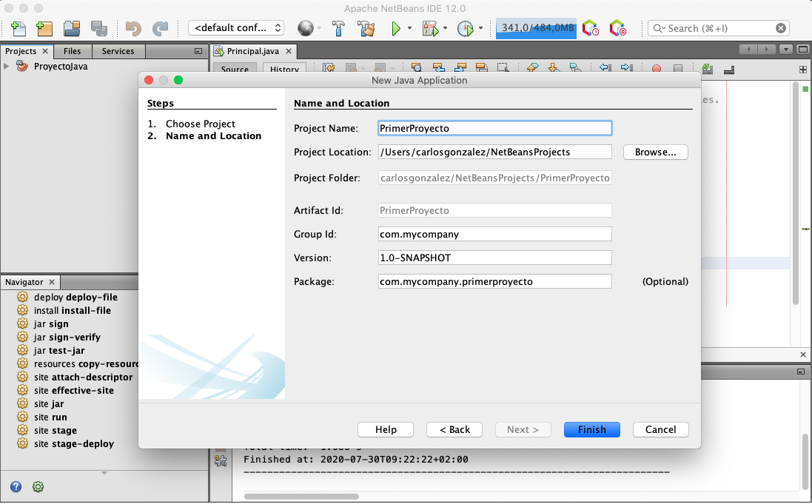Click the Group Id field
The image size is (812, 504).
(x=494, y=234)
